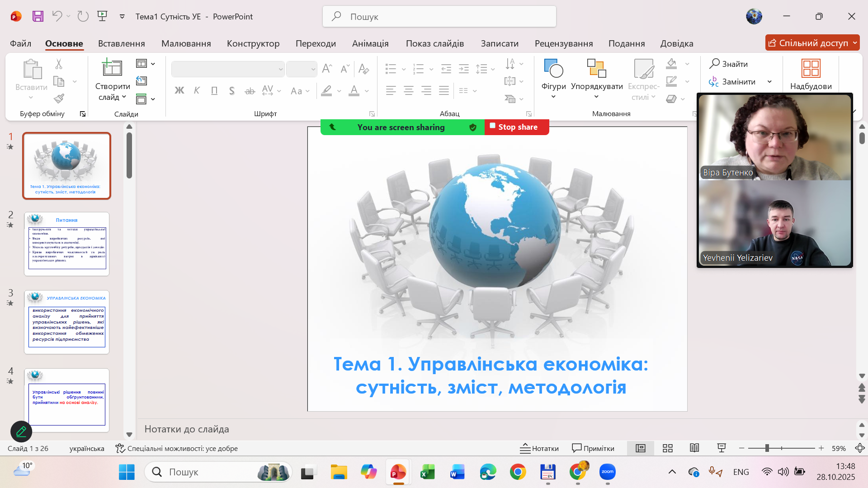Open Zoom app in taskbar
Viewport: 868px width, 488px height.
607,472
